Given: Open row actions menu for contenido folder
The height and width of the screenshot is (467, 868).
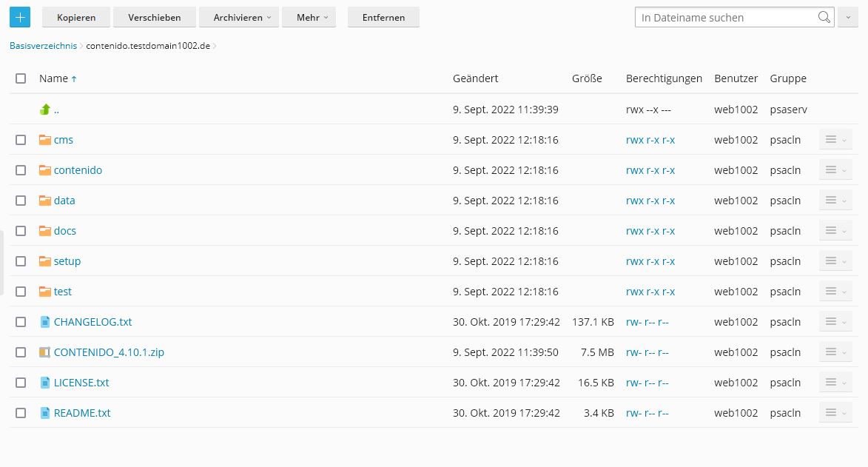Looking at the screenshot, I should 835,170.
